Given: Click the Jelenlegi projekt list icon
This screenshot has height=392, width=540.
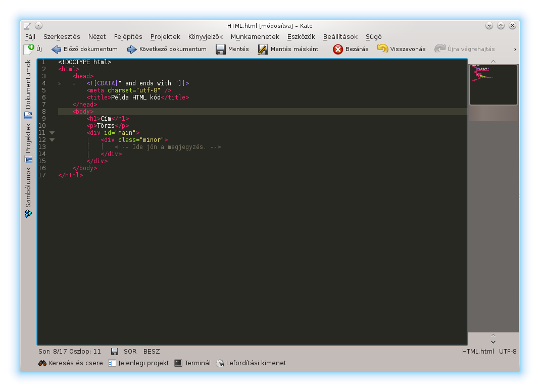Looking at the screenshot, I should [x=112, y=363].
